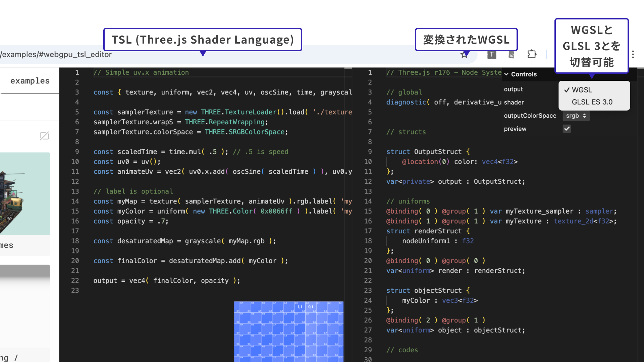Click the @ extension icon in toolbar
Viewport: 644px width, 362px height.
click(512, 55)
